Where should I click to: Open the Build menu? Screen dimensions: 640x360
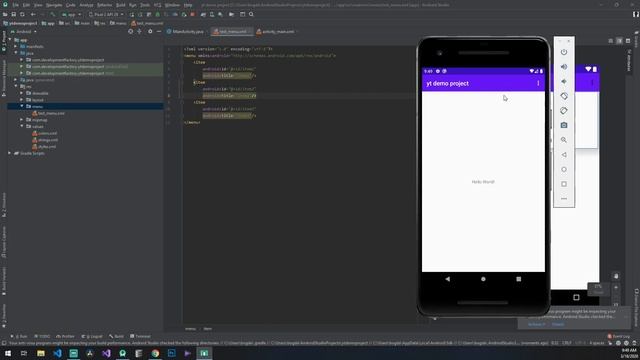coord(120,5)
